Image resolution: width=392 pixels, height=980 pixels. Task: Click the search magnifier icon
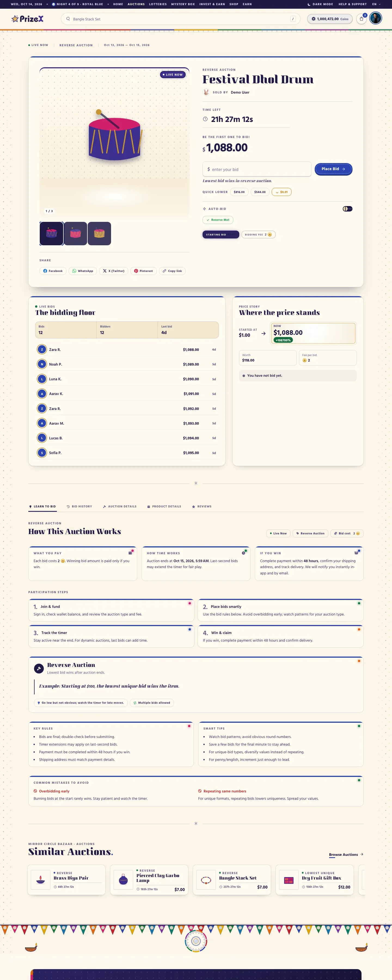point(68,19)
